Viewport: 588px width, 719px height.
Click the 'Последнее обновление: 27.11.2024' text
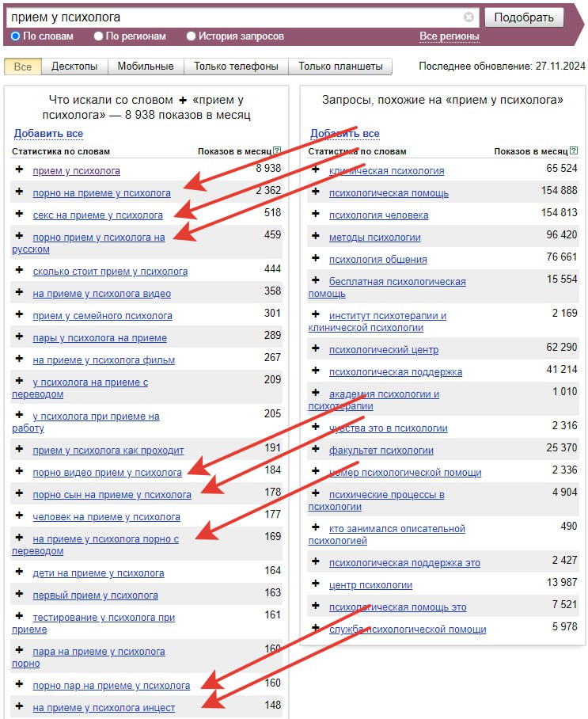(x=502, y=66)
